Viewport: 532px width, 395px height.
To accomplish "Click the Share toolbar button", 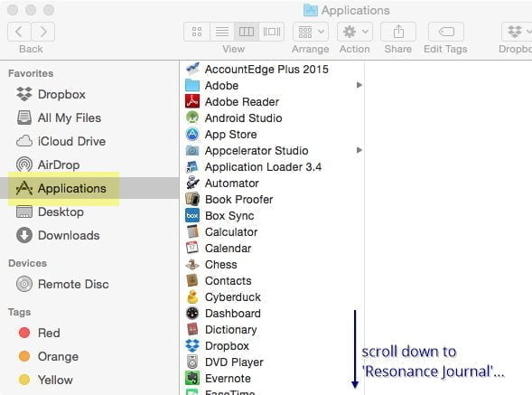I will (398, 32).
